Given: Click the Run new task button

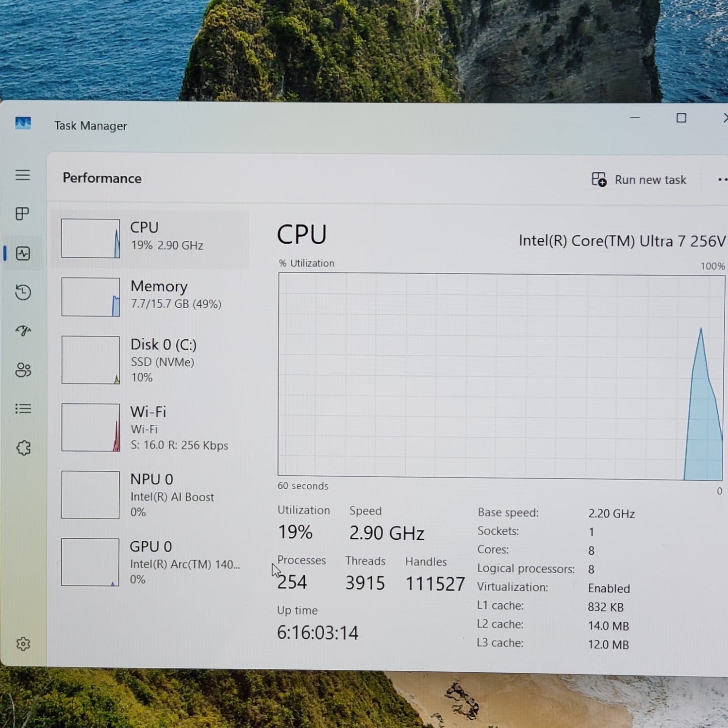Looking at the screenshot, I should [x=639, y=180].
